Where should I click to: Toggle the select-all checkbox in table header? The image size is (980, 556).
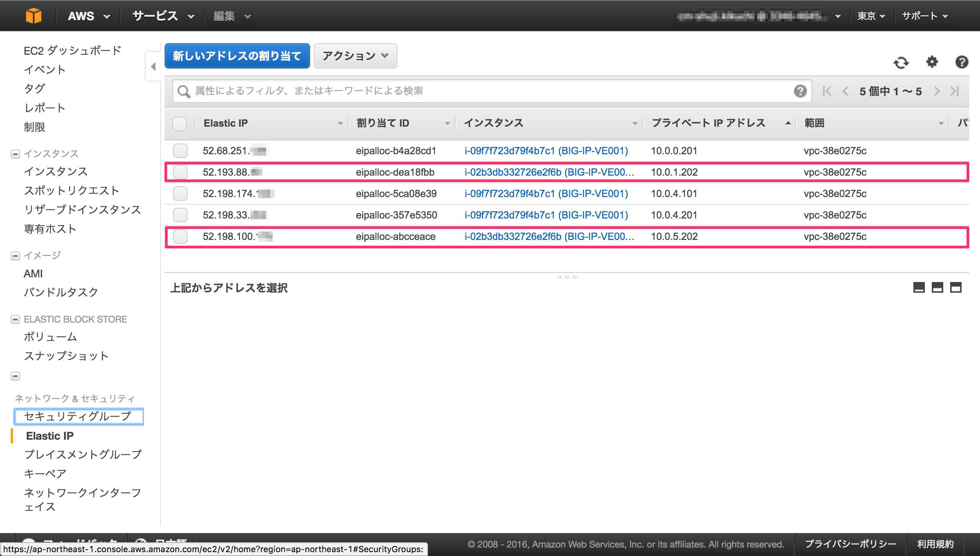pos(180,124)
